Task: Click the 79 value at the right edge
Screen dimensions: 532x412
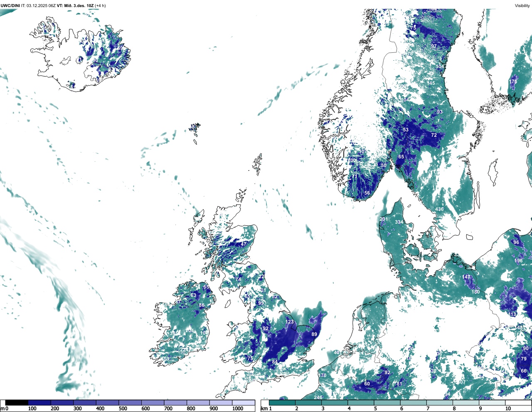Action: [524, 359]
